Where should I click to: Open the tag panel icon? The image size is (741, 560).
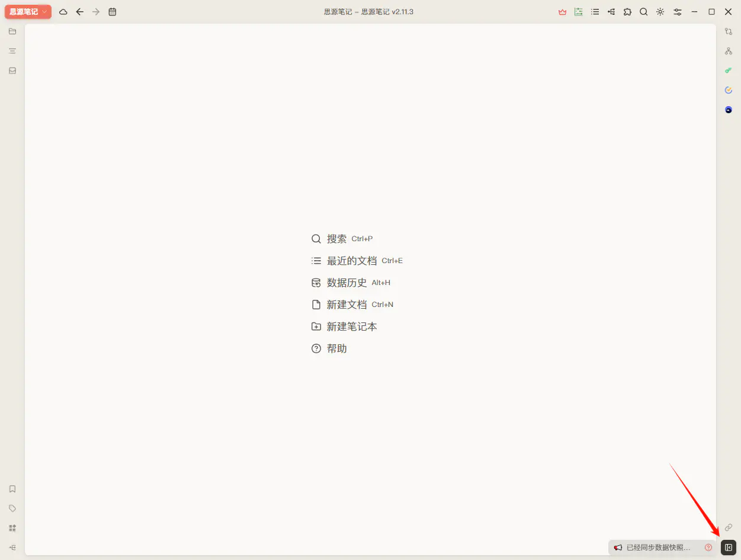(12, 508)
